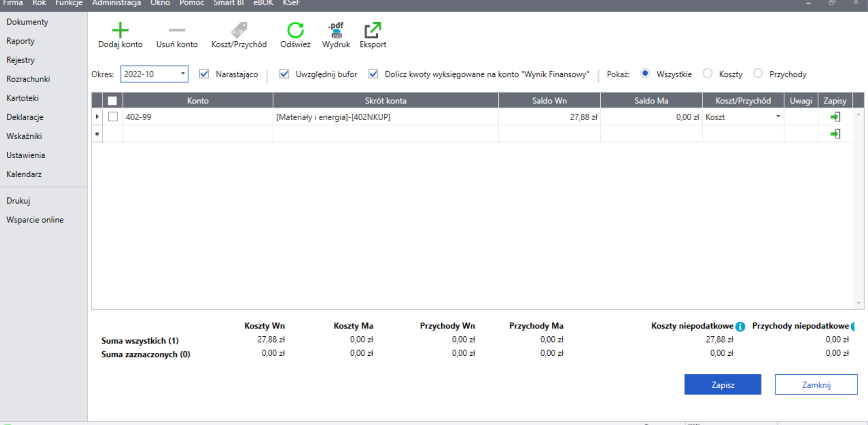The width and height of the screenshot is (868, 425).
Task: Open Zapisy entries for account 402-99
Action: pos(835,117)
